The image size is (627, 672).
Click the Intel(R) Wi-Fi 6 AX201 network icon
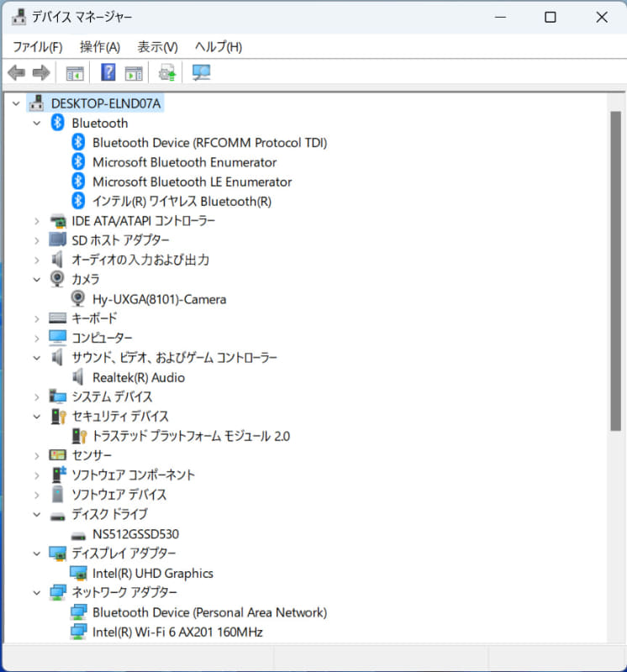click(x=78, y=632)
